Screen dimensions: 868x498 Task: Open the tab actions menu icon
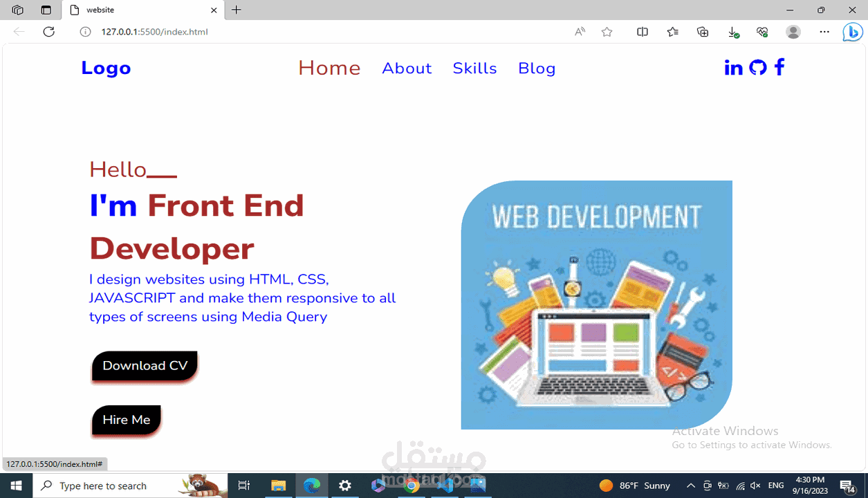[46, 10]
